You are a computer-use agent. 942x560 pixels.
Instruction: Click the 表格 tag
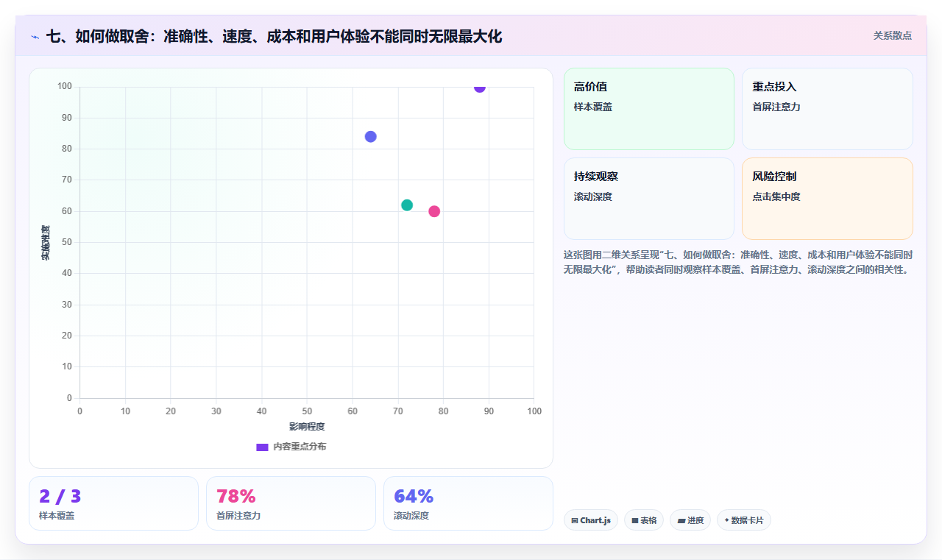point(644,520)
